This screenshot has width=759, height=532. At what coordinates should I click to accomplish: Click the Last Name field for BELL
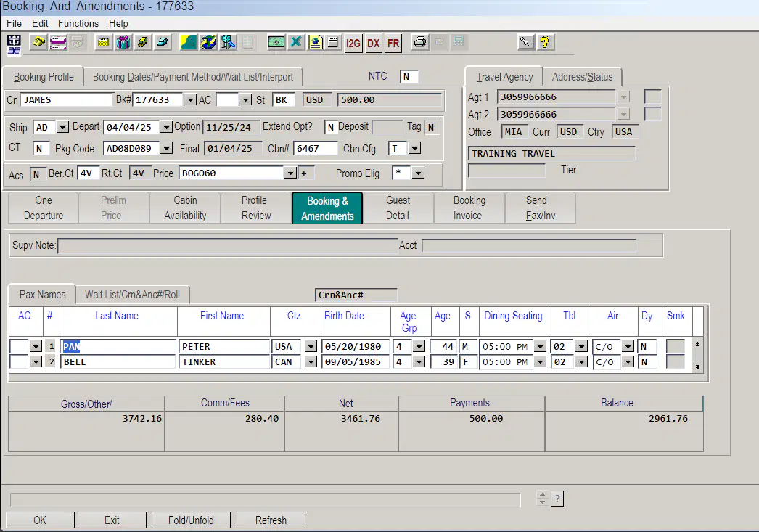118,362
